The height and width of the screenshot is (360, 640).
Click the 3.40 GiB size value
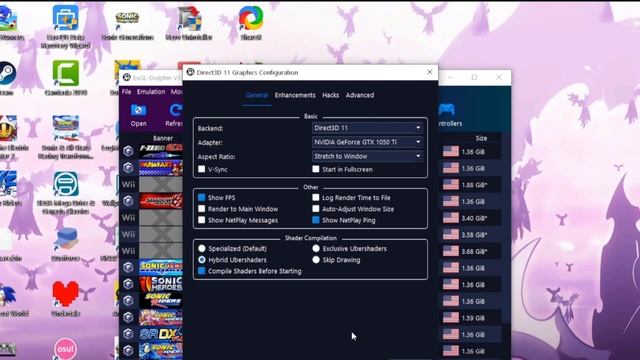pyautogui.click(x=474, y=218)
